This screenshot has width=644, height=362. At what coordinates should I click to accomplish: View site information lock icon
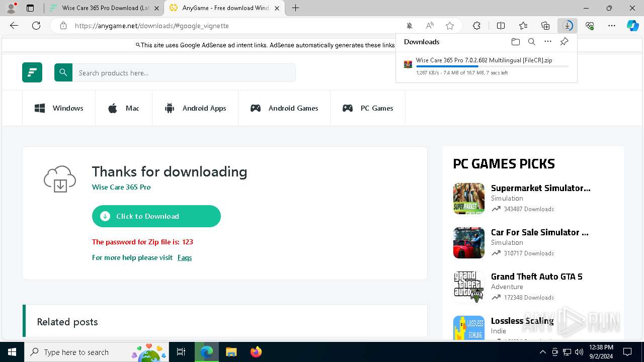pos(63,26)
